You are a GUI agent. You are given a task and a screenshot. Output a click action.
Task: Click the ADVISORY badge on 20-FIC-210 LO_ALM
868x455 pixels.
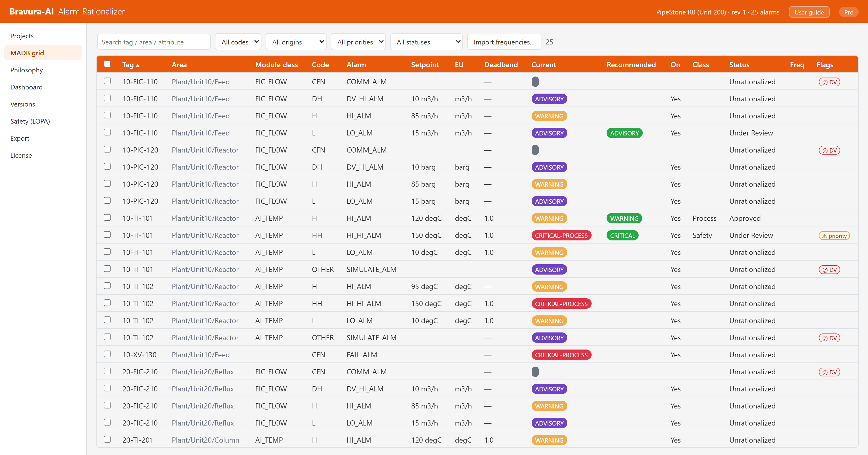pos(549,423)
